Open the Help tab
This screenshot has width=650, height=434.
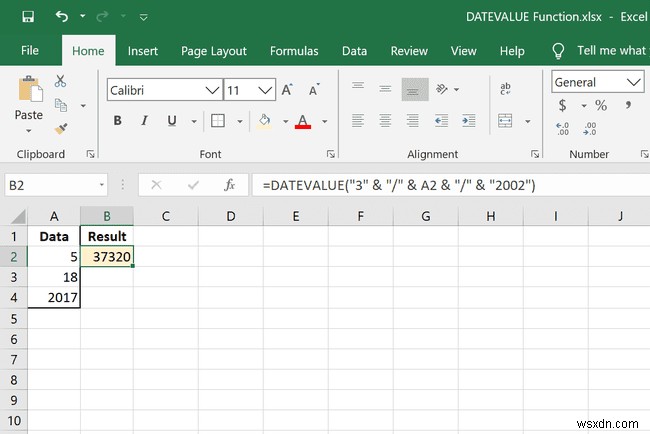point(512,51)
